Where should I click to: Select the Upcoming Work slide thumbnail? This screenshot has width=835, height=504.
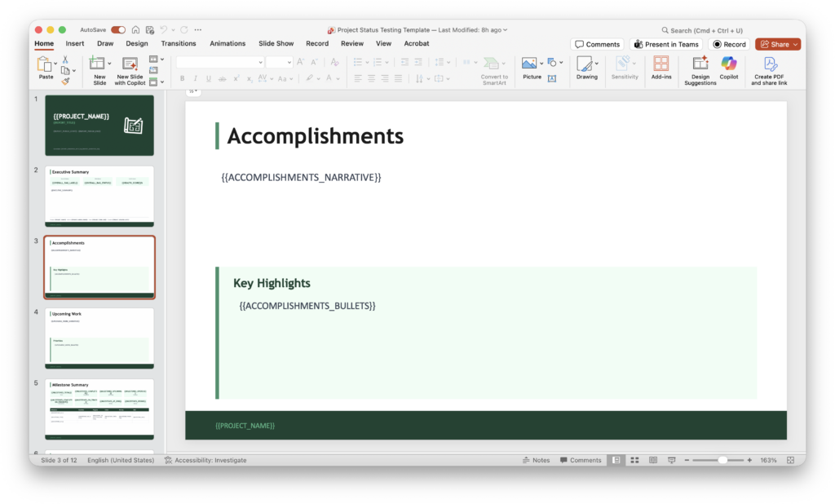(99, 338)
